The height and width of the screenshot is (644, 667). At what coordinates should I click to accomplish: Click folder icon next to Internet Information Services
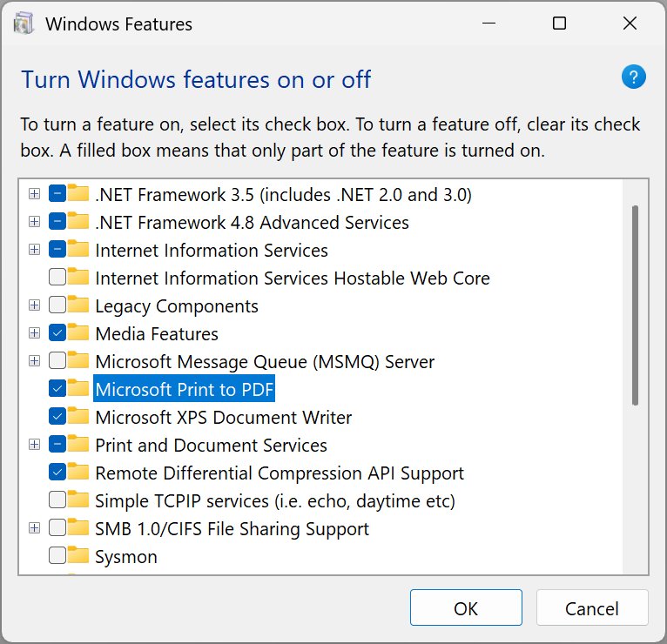pyautogui.click(x=77, y=249)
